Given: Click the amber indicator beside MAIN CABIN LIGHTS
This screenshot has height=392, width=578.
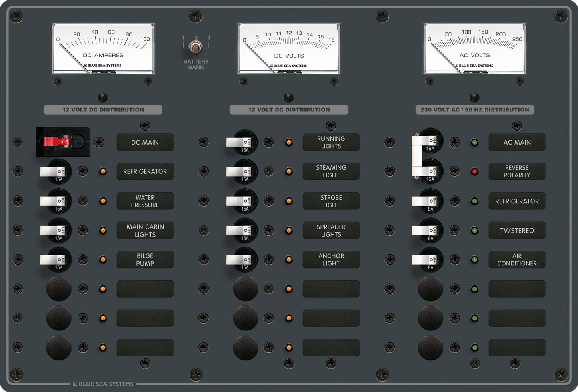Looking at the screenshot, I should [103, 230].
